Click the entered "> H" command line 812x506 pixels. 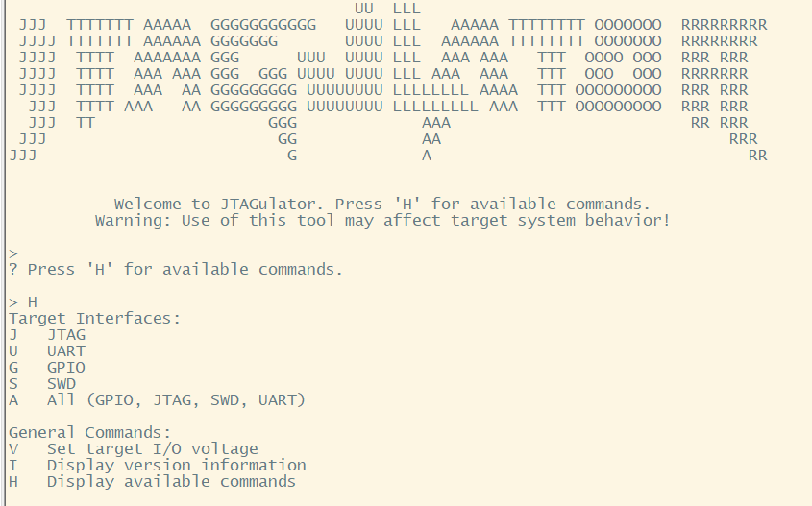click(23, 302)
